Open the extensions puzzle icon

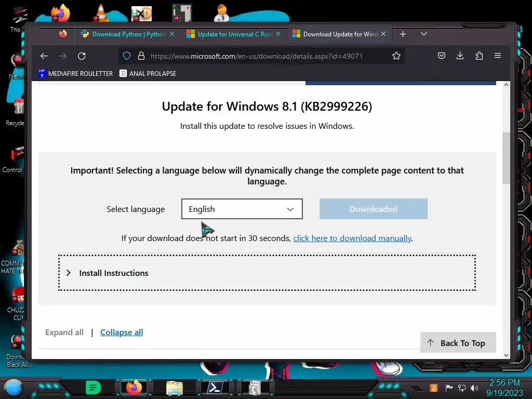point(478,56)
